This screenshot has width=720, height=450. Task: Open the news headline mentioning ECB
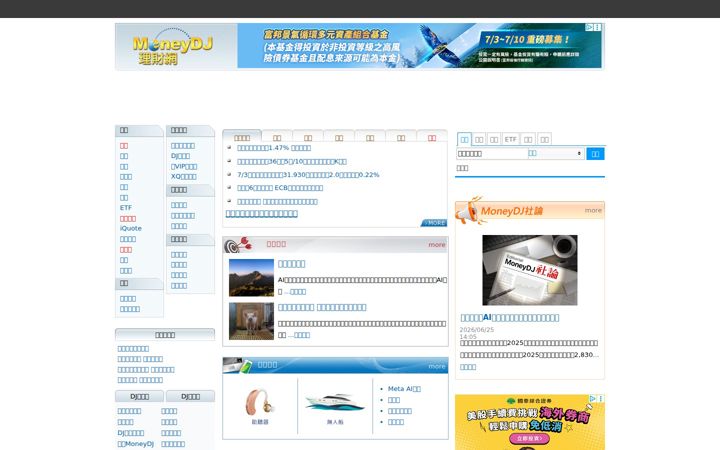click(280, 188)
